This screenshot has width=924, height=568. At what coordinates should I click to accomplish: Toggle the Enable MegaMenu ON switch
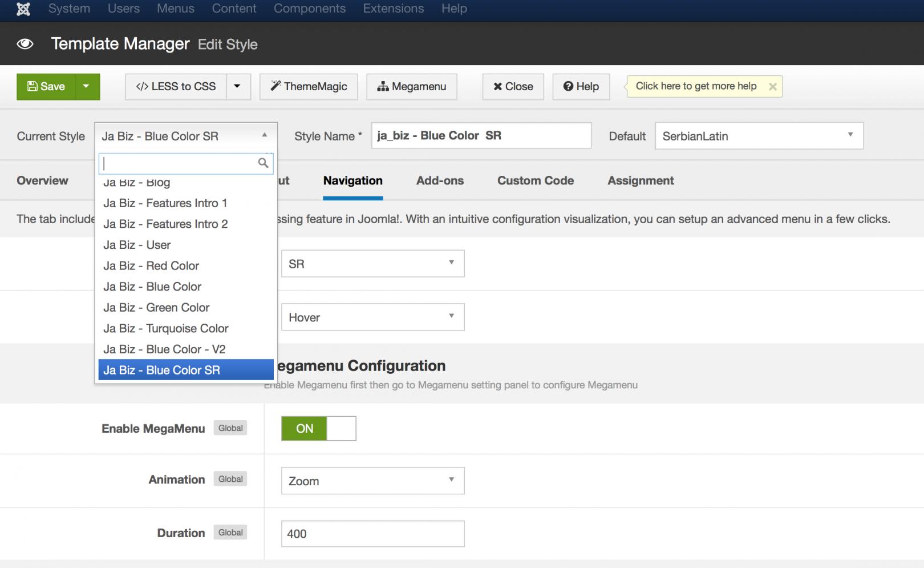coord(318,428)
